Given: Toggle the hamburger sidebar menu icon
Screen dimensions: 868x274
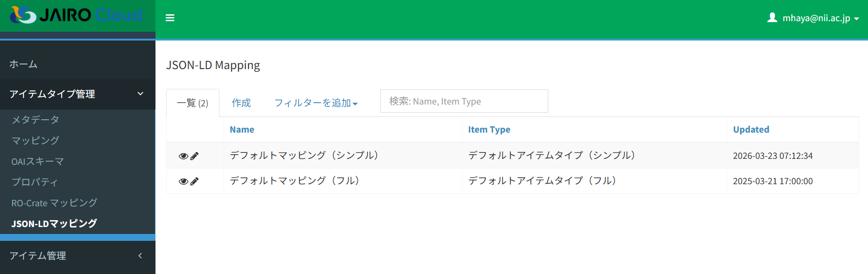Looking at the screenshot, I should coord(170,18).
